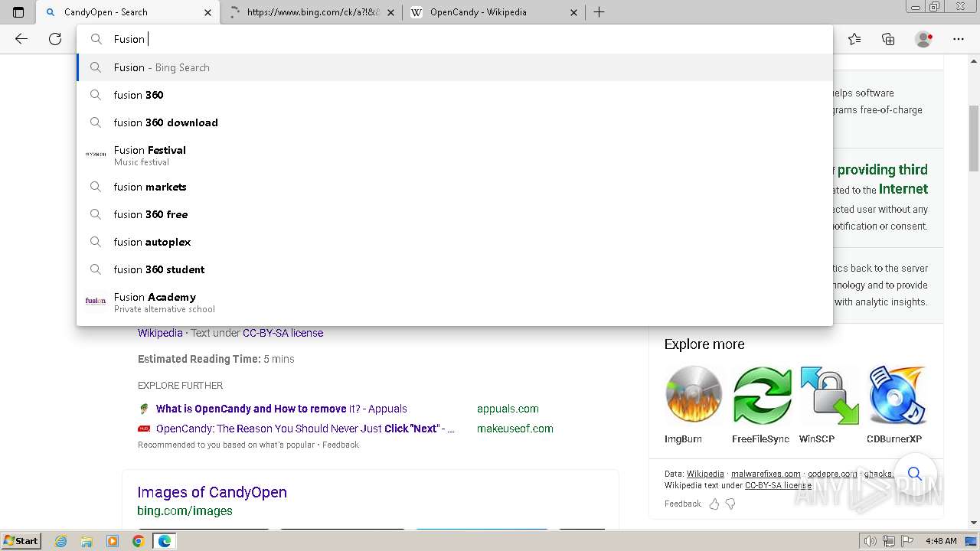Open the FreeFileSync green arrows icon
Screen dimensions: 980x551
(761, 395)
